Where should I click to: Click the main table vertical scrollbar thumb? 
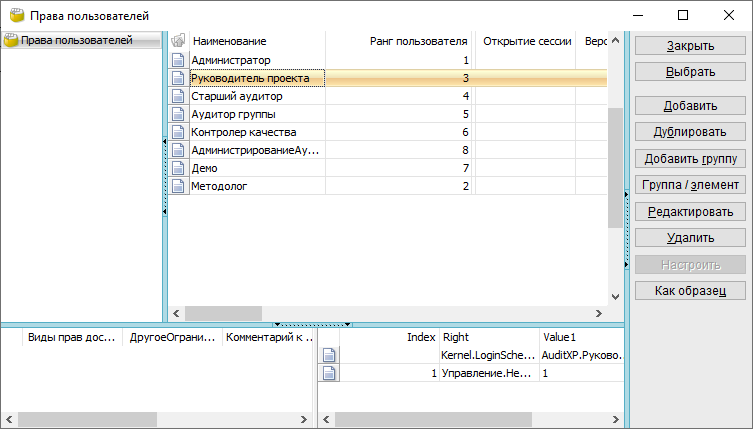[x=615, y=168]
